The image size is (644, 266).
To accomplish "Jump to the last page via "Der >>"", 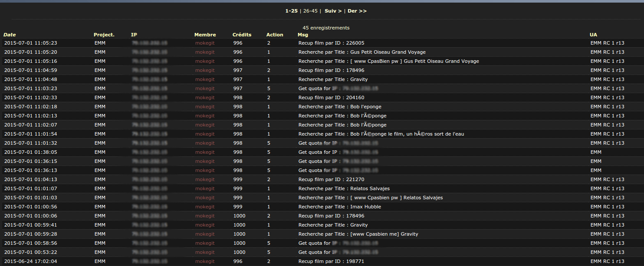I will click(x=357, y=11).
